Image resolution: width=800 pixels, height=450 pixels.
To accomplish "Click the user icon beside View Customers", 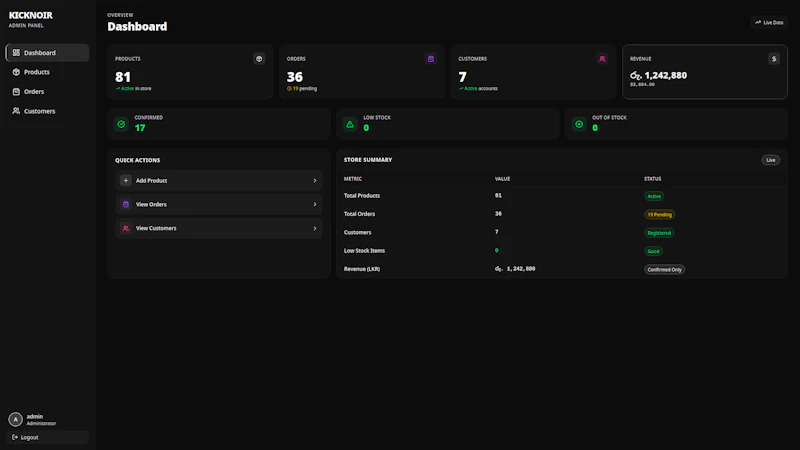I will pyautogui.click(x=126, y=229).
